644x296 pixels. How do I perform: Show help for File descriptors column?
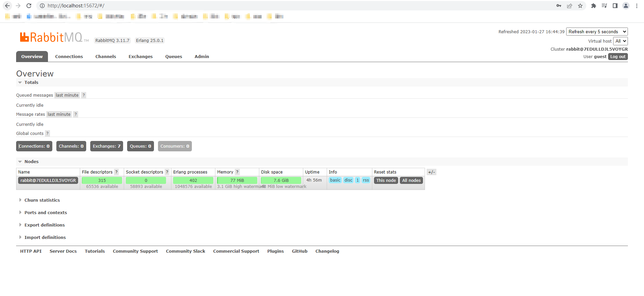[x=116, y=172]
